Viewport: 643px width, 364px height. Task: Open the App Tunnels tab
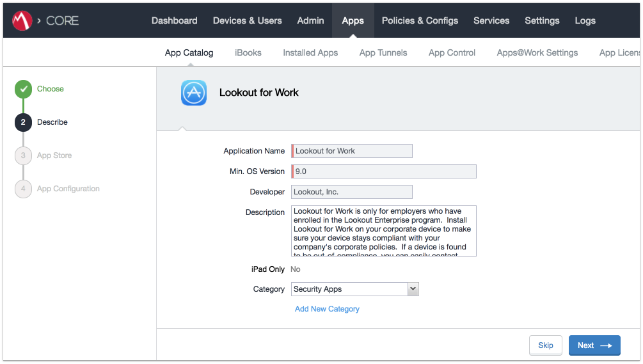(383, 52)
